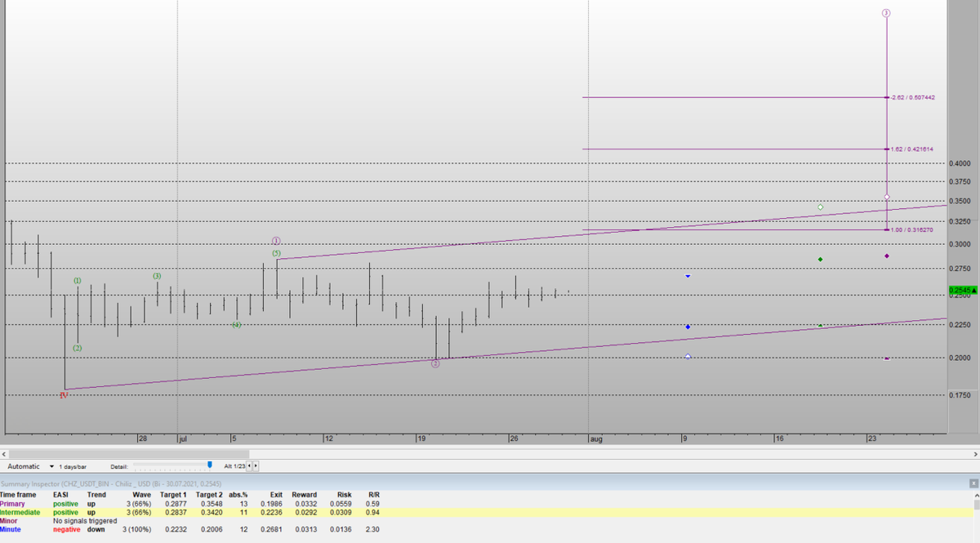Close the Summary Inspector panel

pos(973,484)
